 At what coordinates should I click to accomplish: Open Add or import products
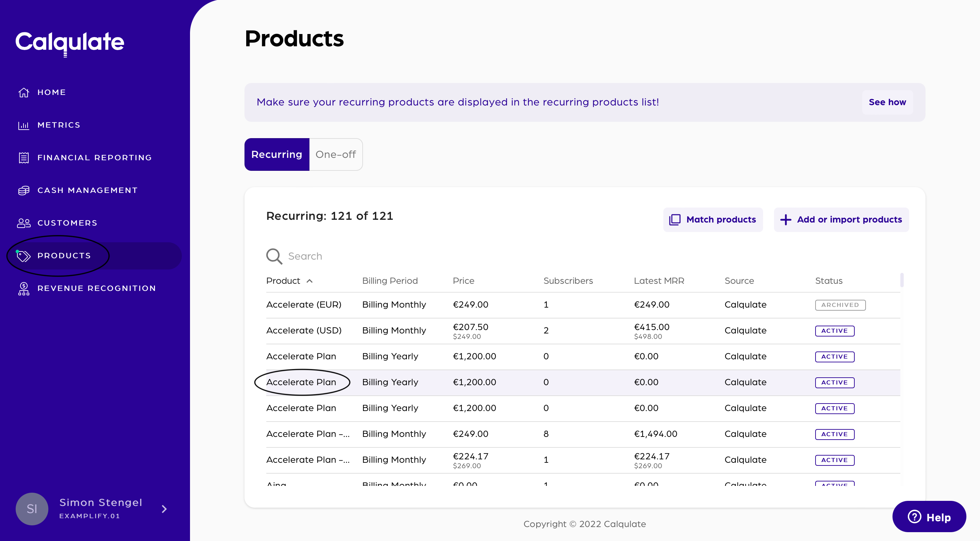coord(841,220)
